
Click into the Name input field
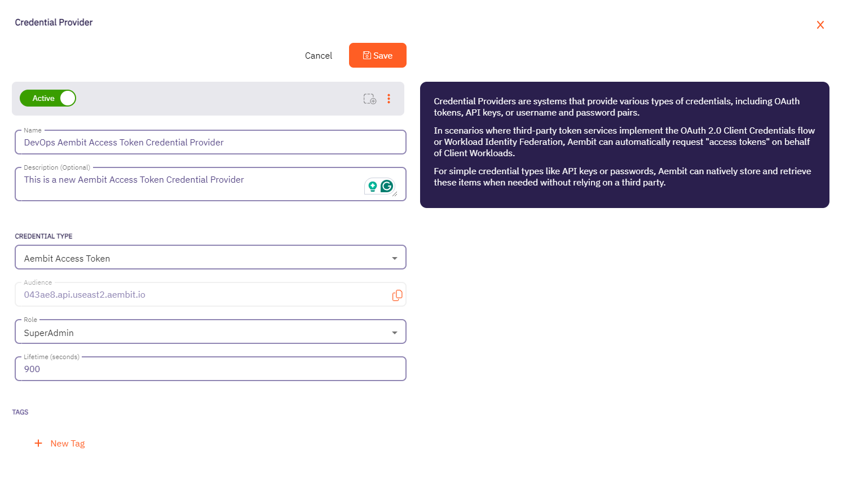tap(210, 142)
